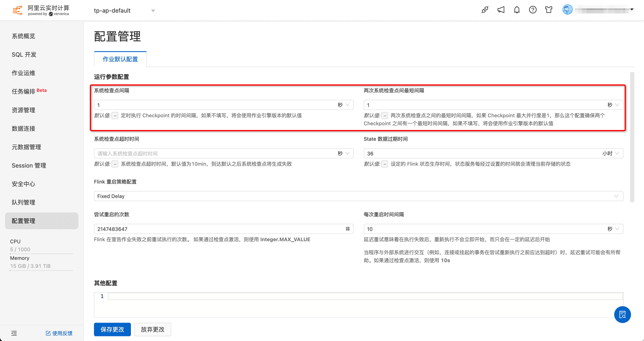Open 作业运维 from the sidebar
Viewport: 644px width, 341px height.
point(23,73)
